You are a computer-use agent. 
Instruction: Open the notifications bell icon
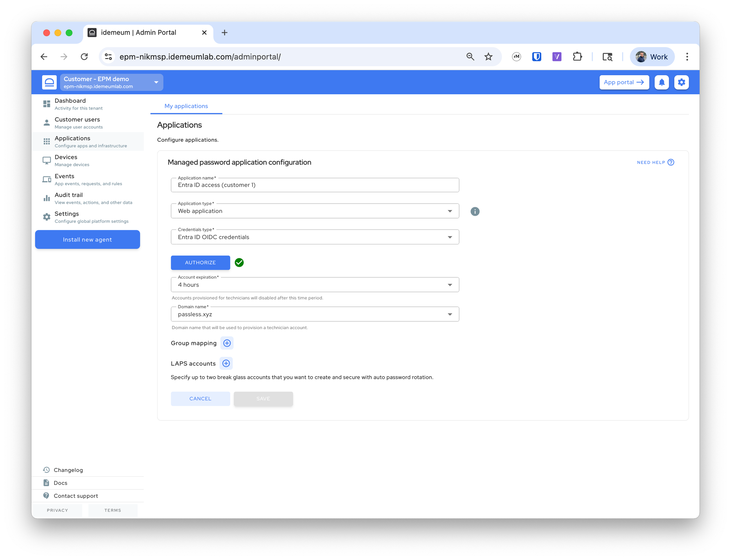click(x=662, y=82)
